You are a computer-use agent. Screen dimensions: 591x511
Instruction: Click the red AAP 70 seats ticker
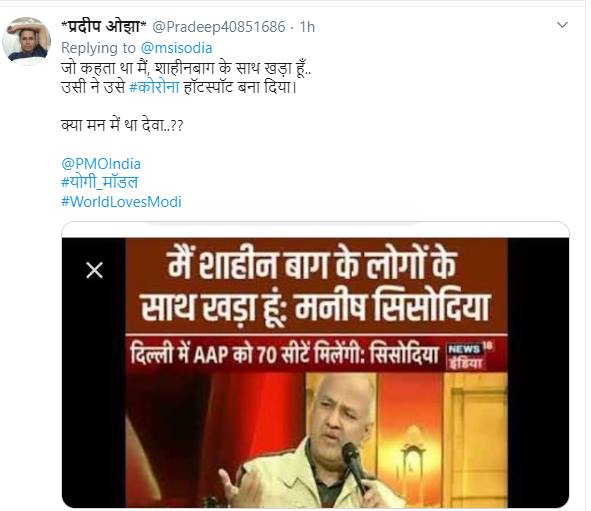317,354
